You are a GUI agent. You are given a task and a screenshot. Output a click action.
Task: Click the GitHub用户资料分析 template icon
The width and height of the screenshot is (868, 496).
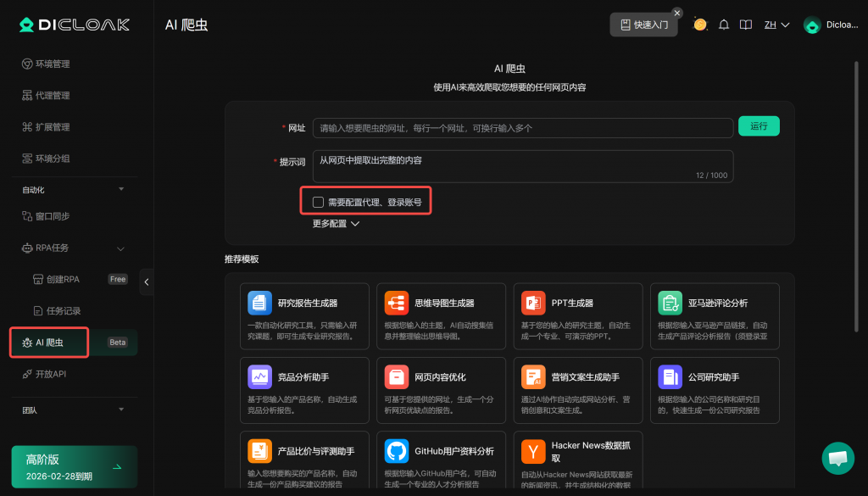click(397, 450)
